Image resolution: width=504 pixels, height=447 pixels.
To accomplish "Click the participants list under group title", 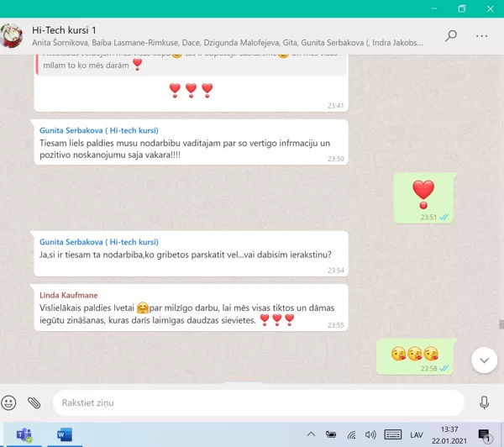I will (x=228, y=43).
